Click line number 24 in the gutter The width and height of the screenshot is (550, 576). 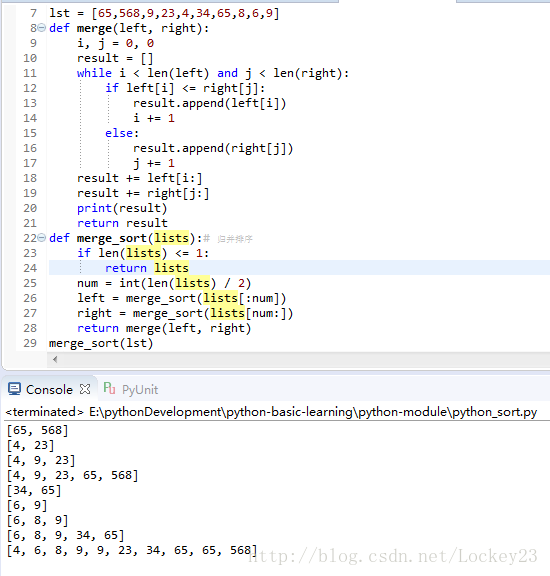point(30,268)
